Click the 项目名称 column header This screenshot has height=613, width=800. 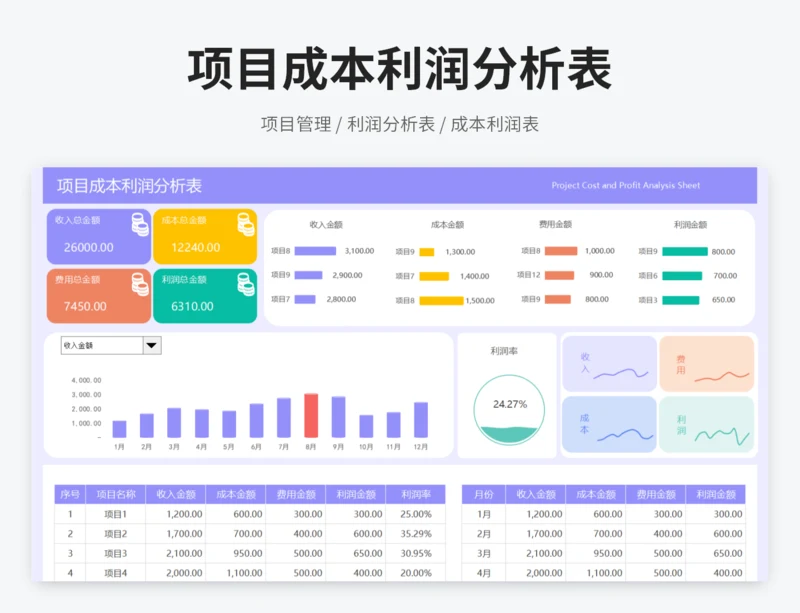click(x=116, y=494)
